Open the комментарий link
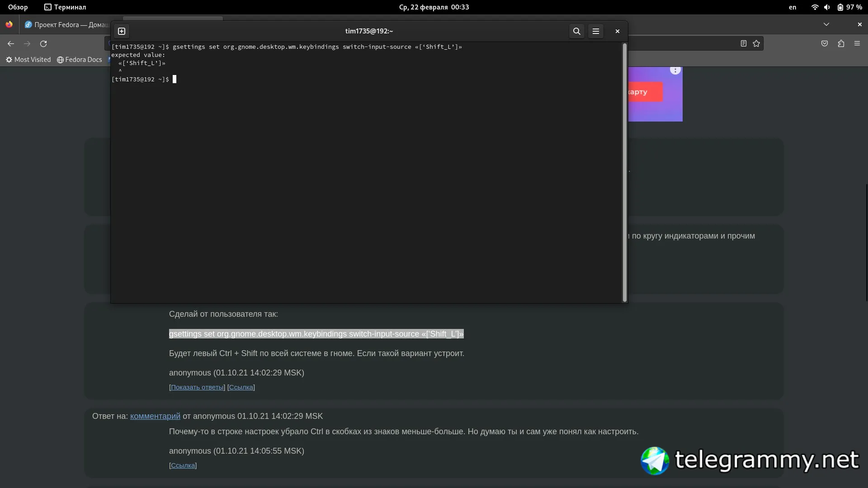 pos(155,416)
